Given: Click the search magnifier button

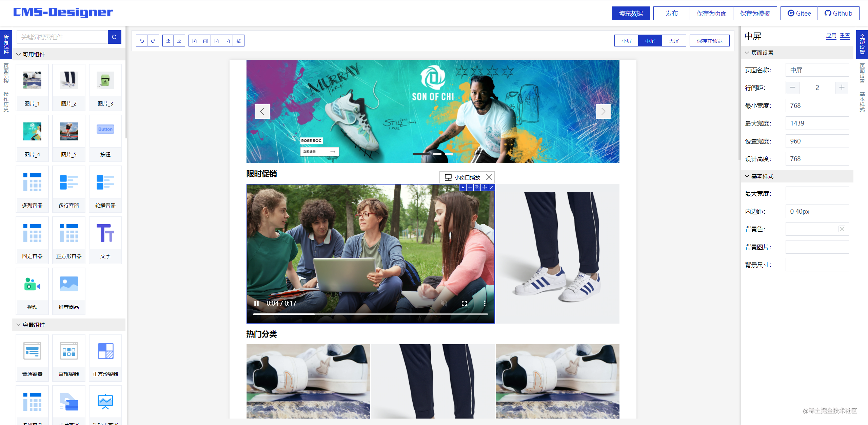Looking at the screenshot, I should (x=114, y=37).
